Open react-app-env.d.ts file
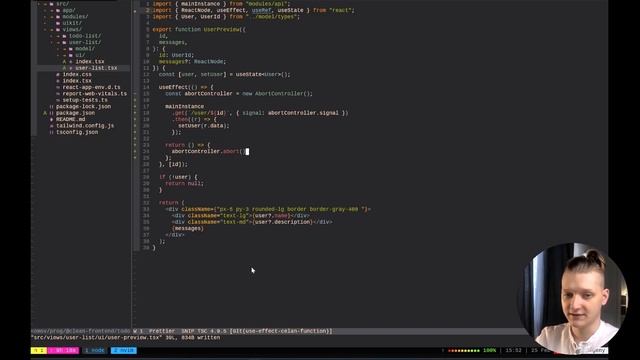This screenshot has width=640, height=360. pos(91,87)
